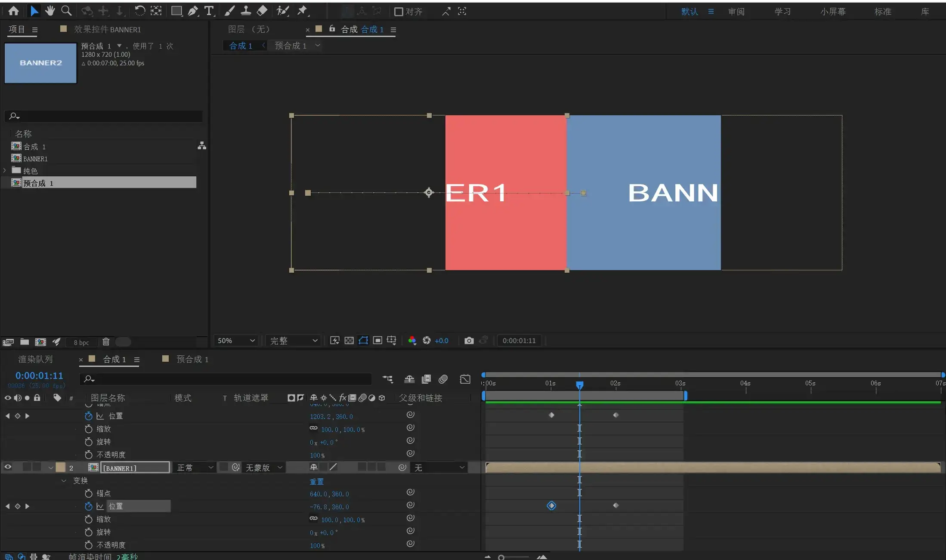Hide the BANNER1 layer with its eye icon
The image size is (946, 560).
[x=8, y=467]
